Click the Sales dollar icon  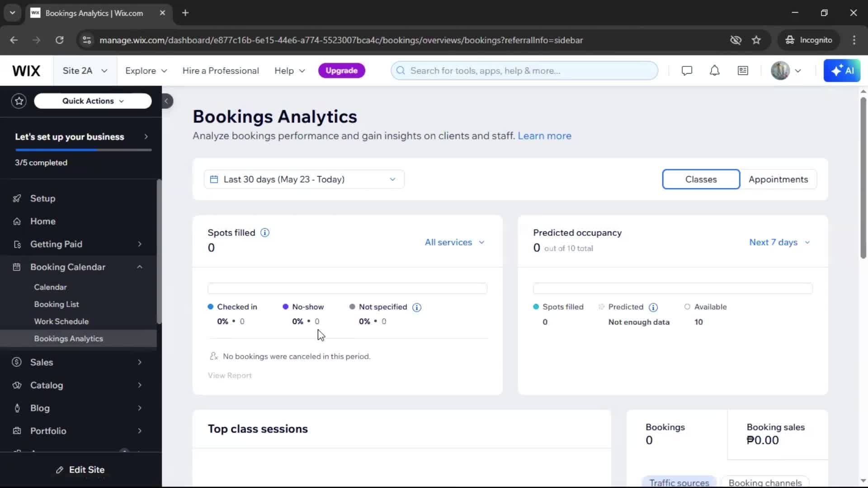tap(17, 362)
